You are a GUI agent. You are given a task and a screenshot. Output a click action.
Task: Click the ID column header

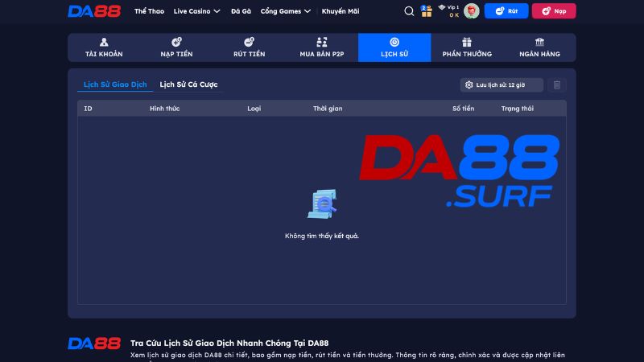(88, 109)
